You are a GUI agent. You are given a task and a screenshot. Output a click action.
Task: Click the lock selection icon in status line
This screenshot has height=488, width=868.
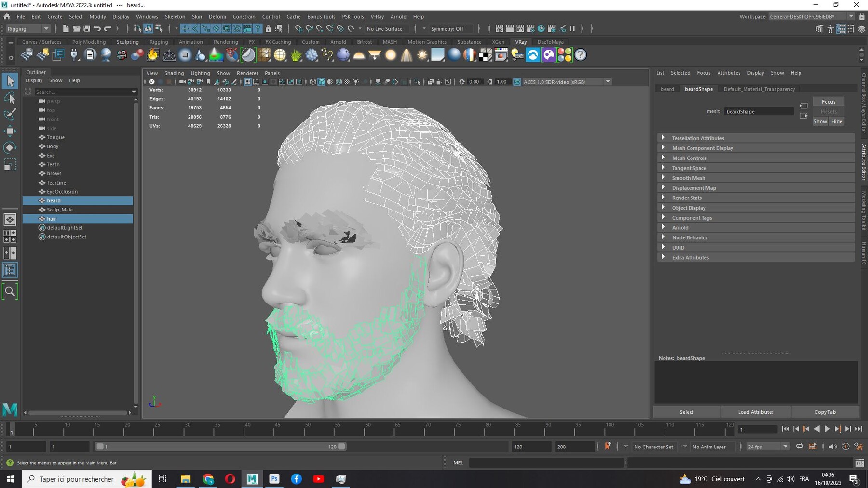coord(268,29)
